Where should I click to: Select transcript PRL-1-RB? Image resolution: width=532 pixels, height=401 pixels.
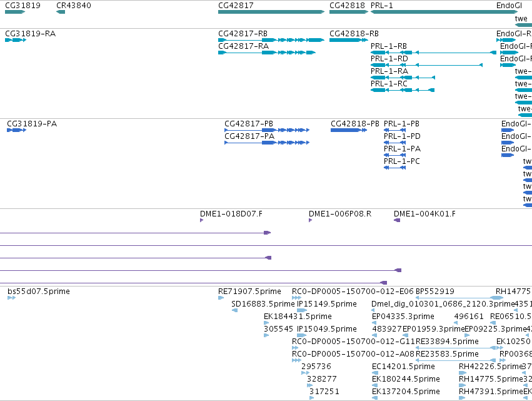click(x=433, y=53)
